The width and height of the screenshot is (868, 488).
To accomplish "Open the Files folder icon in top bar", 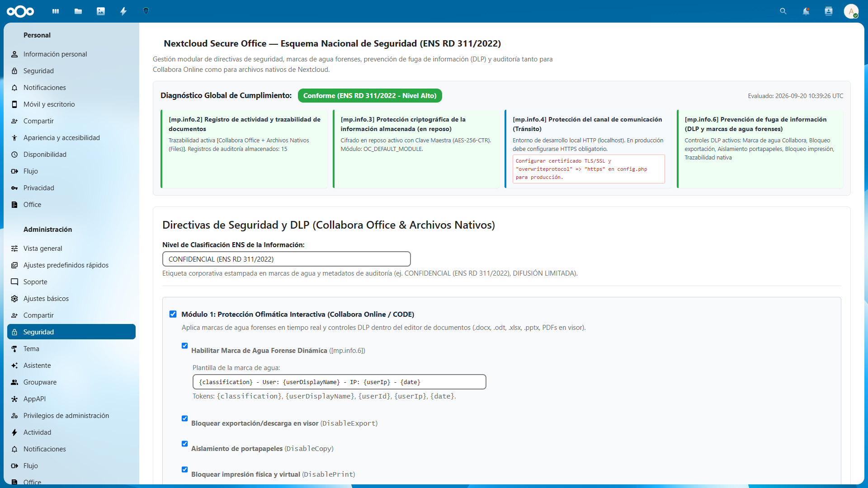I will pos(78,11).
